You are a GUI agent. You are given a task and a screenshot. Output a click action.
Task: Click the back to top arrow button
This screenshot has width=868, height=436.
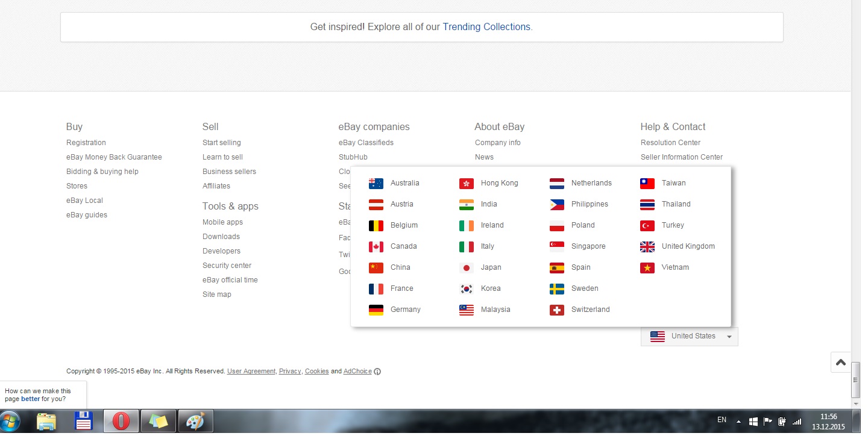point(840,363)
